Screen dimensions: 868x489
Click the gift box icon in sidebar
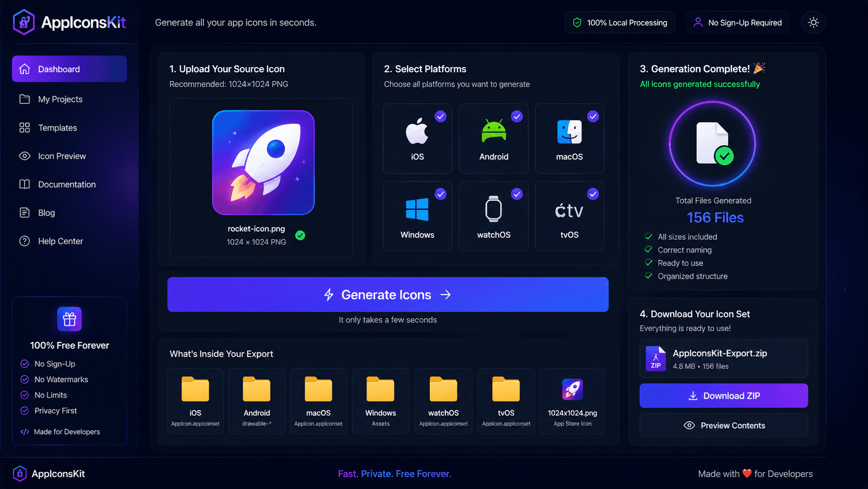[70, 319]
